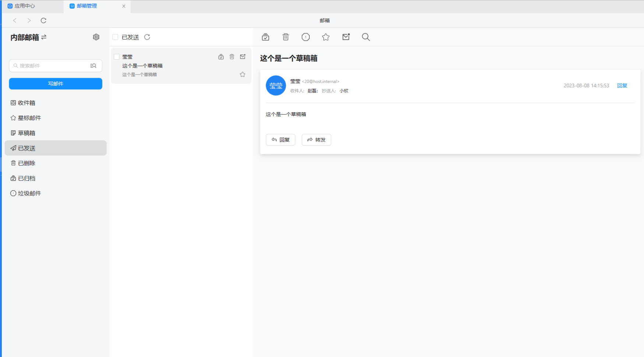Click the blue 回复 link beside timestamp
This screenshot has width=644, height=357.
(622, 85)
